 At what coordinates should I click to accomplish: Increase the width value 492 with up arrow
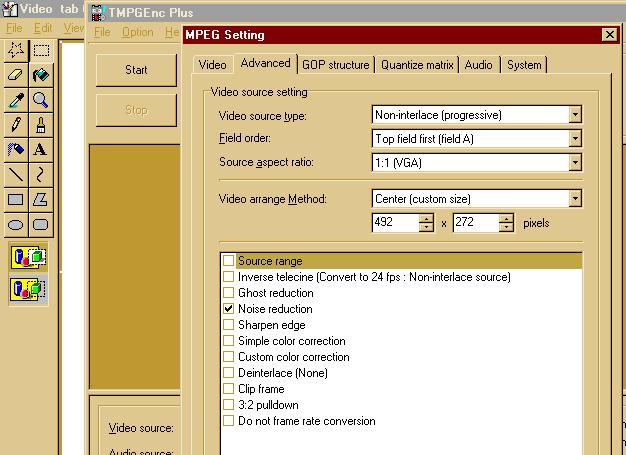click(426, 218)
